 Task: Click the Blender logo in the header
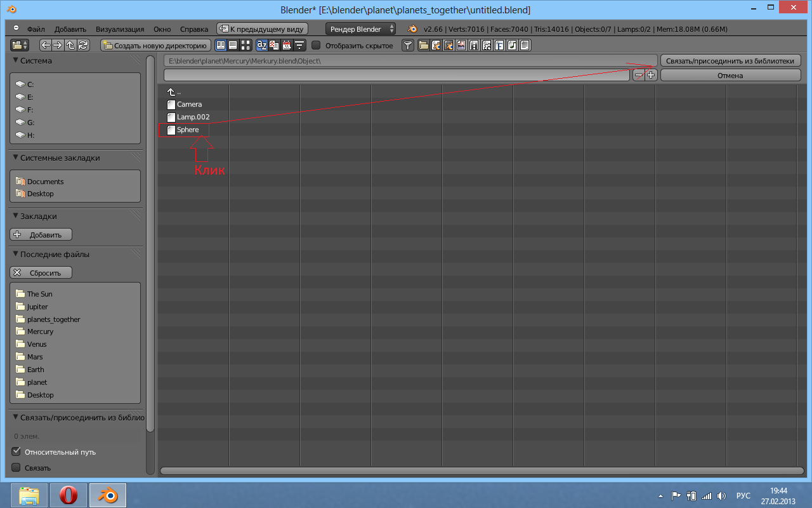412,29
